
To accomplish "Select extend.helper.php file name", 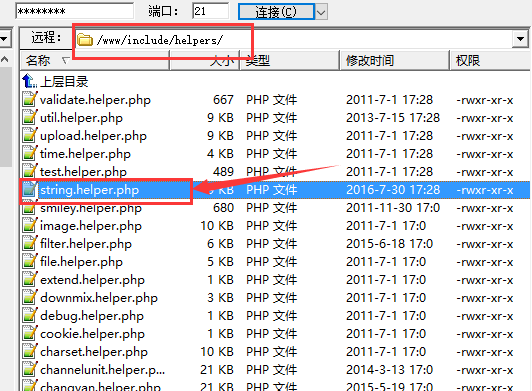I will [x=92, y=280].
